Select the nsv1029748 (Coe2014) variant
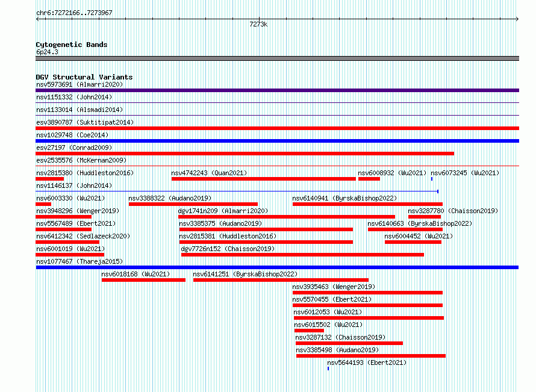Screen dimensions: 536x392 point(72,135)
